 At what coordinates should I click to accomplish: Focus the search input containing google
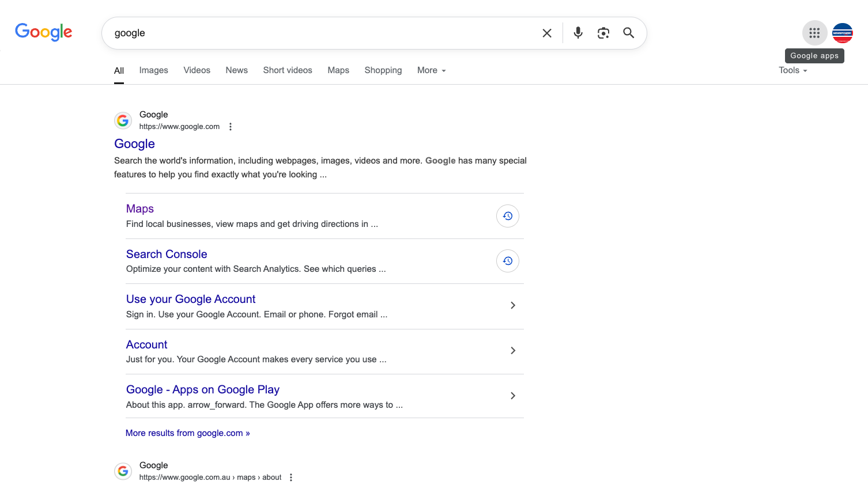tap(323, 33)
